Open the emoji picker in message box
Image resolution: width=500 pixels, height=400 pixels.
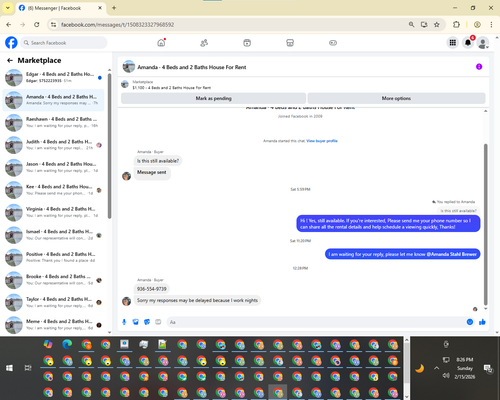(470, 322)
